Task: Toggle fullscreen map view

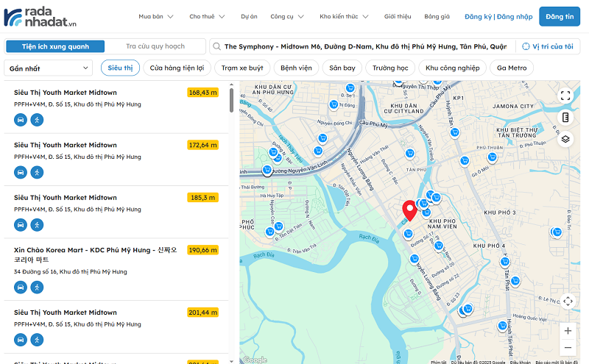Action: click(x=565, y=96)
